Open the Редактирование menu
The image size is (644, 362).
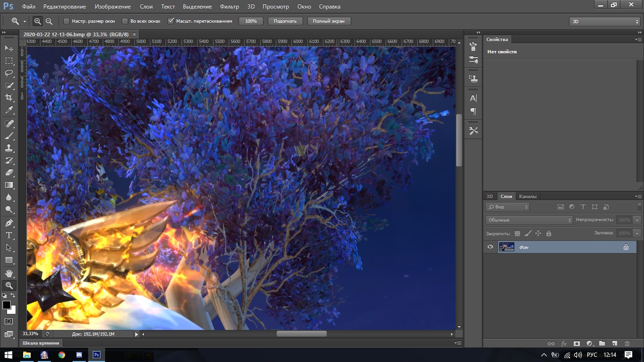click(x=64, y=7)
